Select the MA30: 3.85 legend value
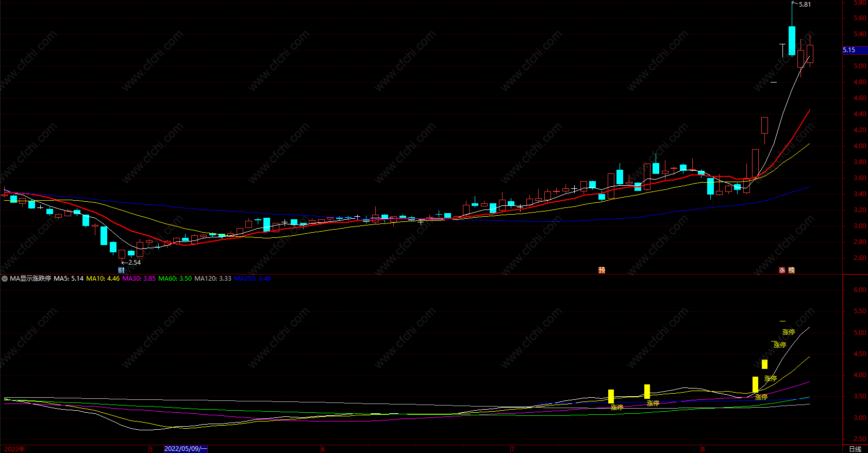 point(139,279)
